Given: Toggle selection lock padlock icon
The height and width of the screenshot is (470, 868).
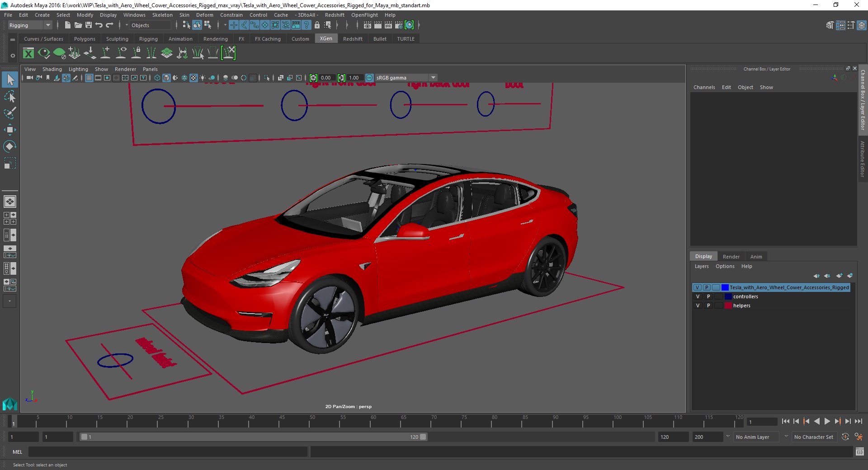Looking at the screenshot, I should (317, 25).
